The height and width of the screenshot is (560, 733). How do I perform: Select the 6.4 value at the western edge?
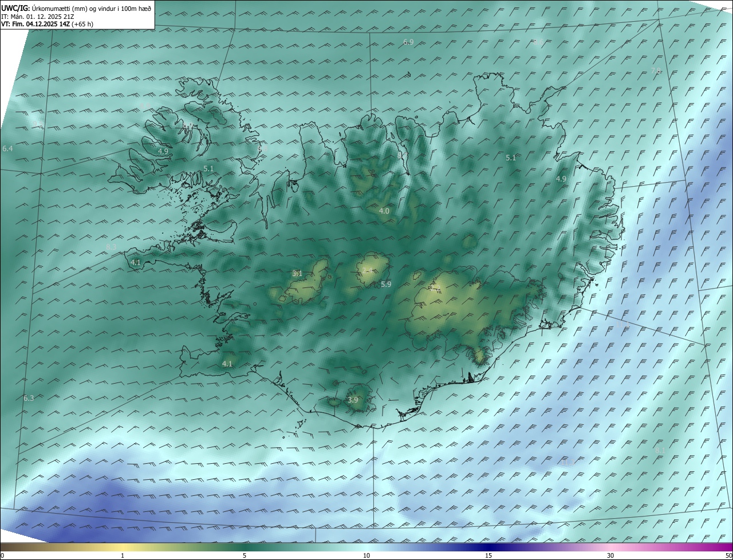tap(7, 149)
